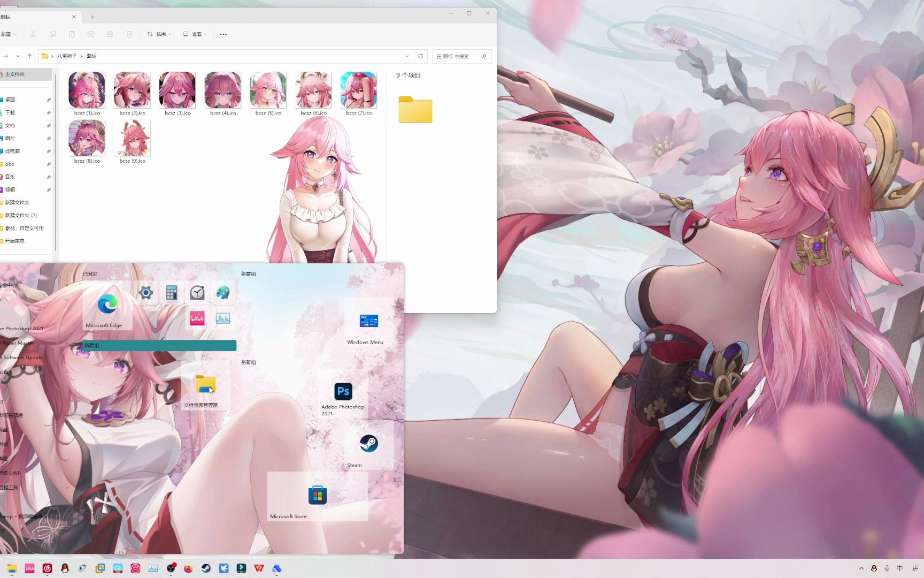Open Steam from the taskbar
The image size is (924, 578).
(x=206, y=568)
